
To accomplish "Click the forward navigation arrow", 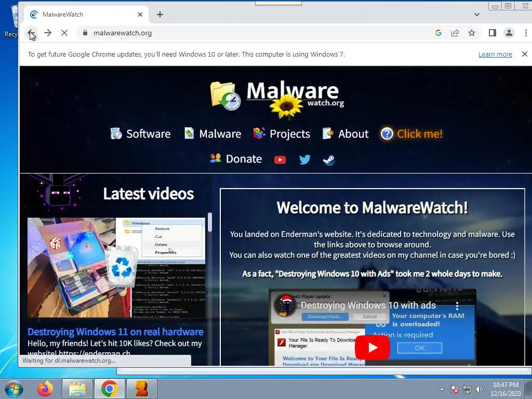I will coord(48,33).
